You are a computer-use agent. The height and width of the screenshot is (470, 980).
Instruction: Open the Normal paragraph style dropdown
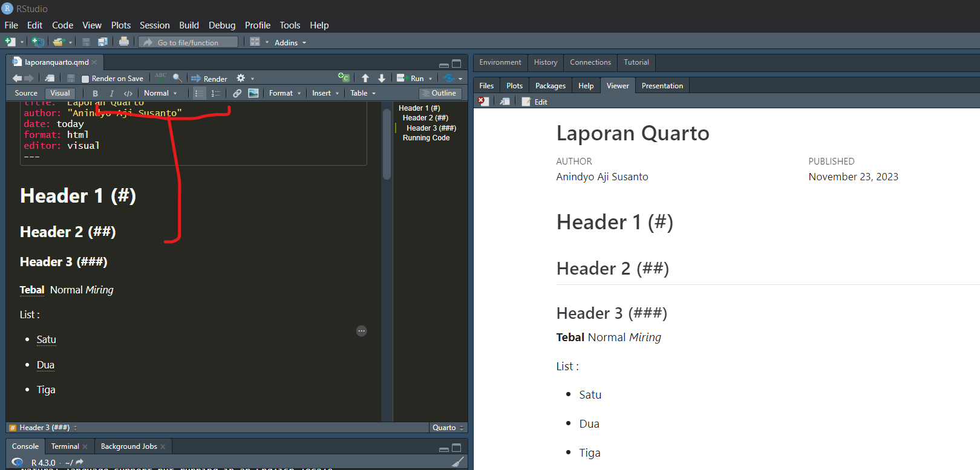click(x=160, y=93)
